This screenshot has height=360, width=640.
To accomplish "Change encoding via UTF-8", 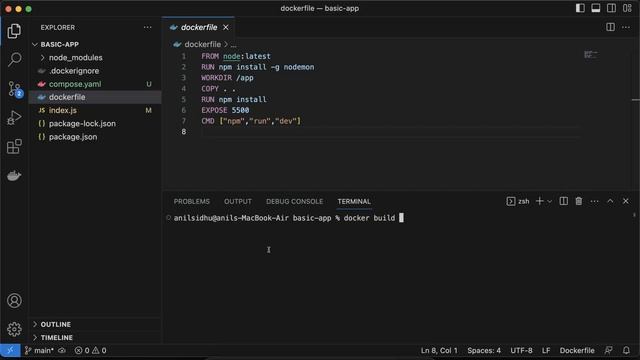I will pyautogui.click(x=521, y=351).
